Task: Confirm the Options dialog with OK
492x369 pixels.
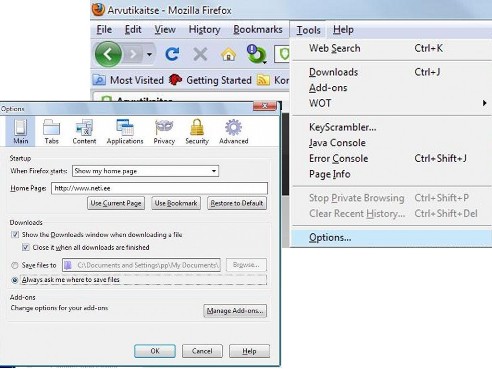Action: [x=155, y=351]
